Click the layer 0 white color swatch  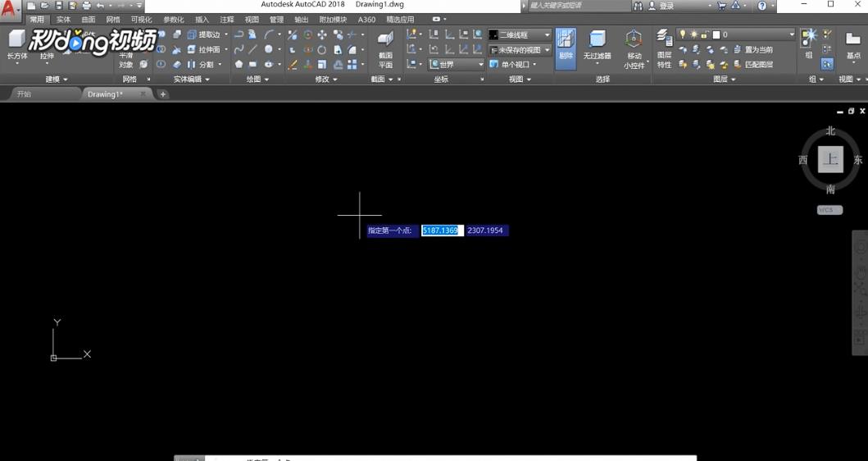[716, 34]
